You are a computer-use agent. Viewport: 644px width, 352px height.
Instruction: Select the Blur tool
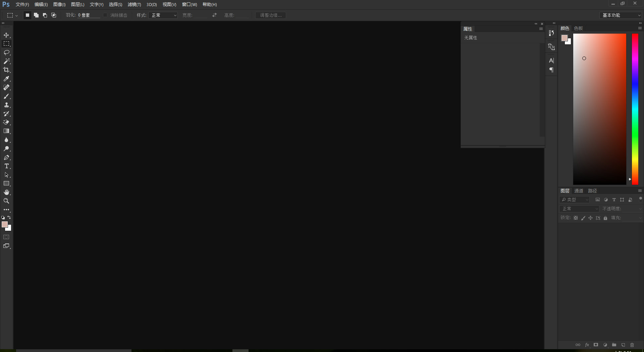pos(6,140)
